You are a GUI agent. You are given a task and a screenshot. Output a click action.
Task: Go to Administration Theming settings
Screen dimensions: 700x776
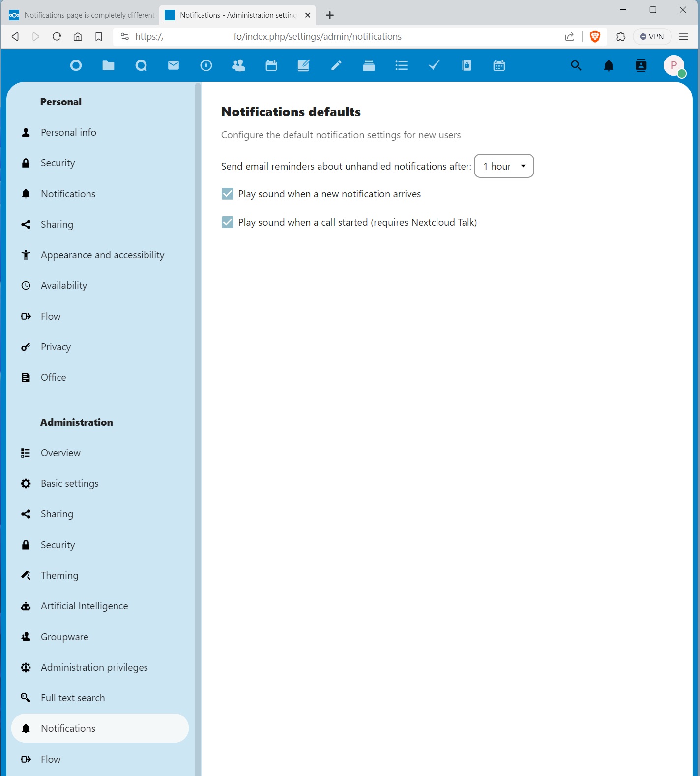click(59, 575)
